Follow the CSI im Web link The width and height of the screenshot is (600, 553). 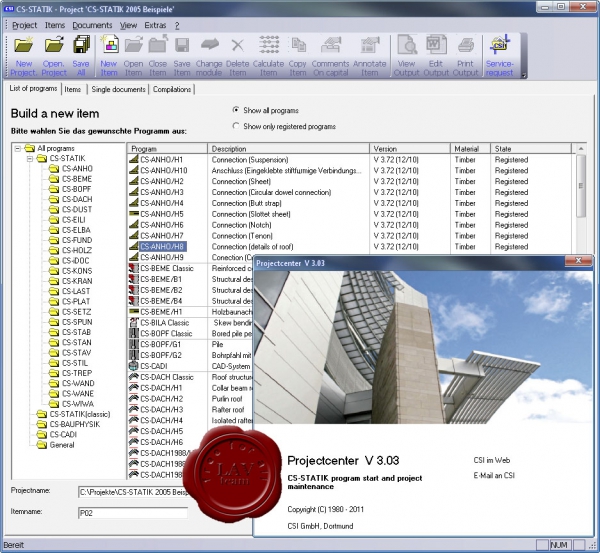coord(492,460)
